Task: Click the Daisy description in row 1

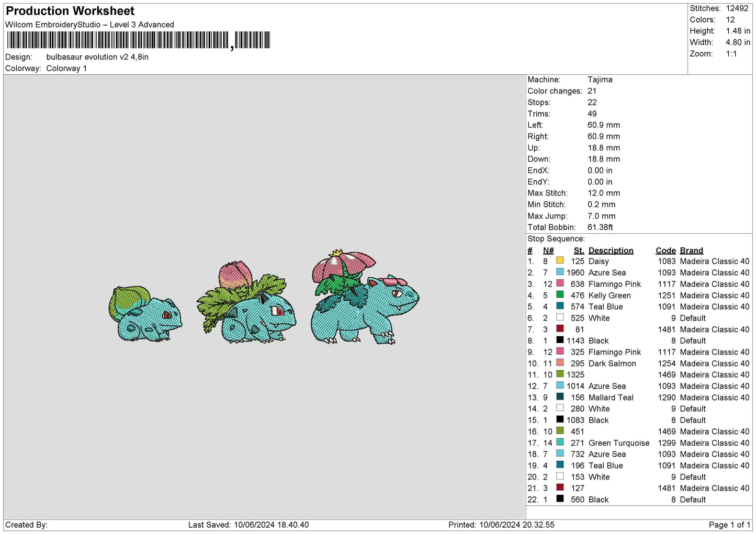Action: tap(599, 262)
